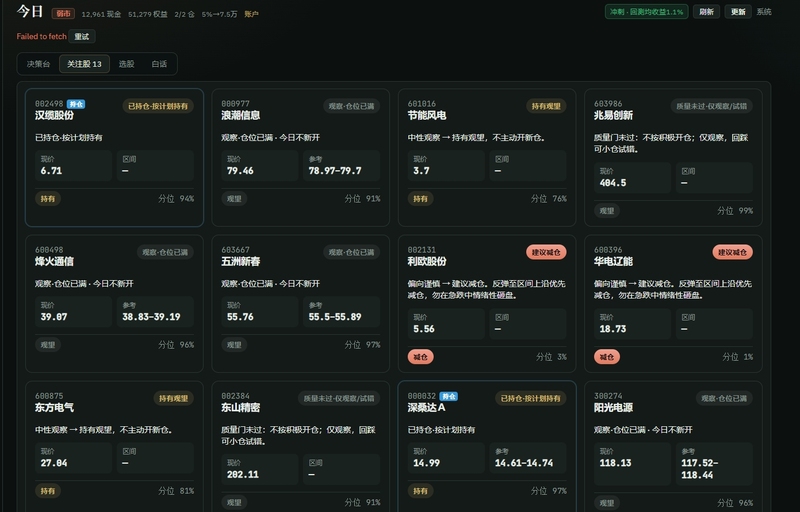Click the 观望 pill on the 浪潮信息 card

tap(234, 198)
